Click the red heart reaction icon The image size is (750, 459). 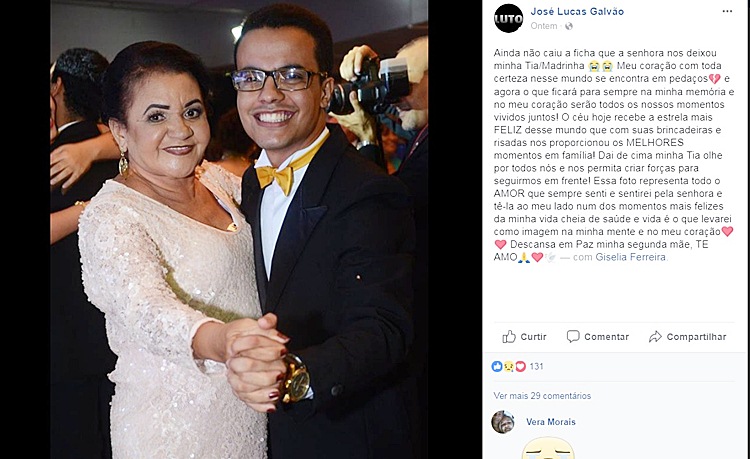pos(520,366)
